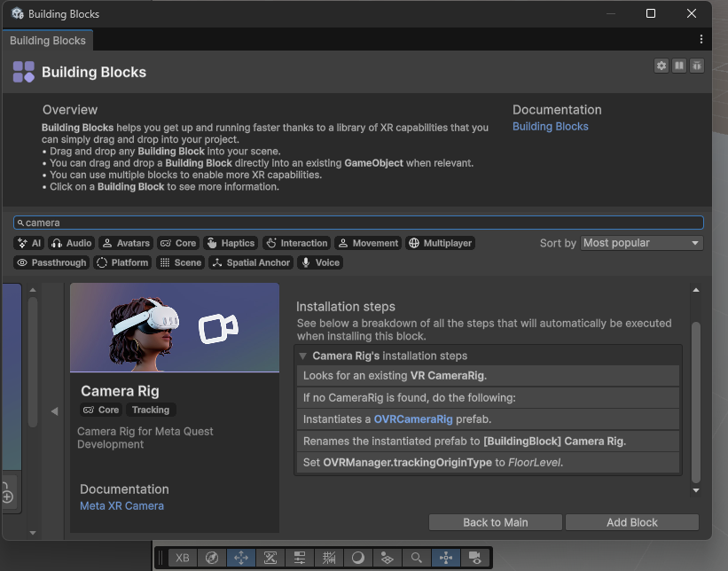Screen dimensions: 728x571
Task: Collapse Camera Rig's installation steps
Action: 303,356
